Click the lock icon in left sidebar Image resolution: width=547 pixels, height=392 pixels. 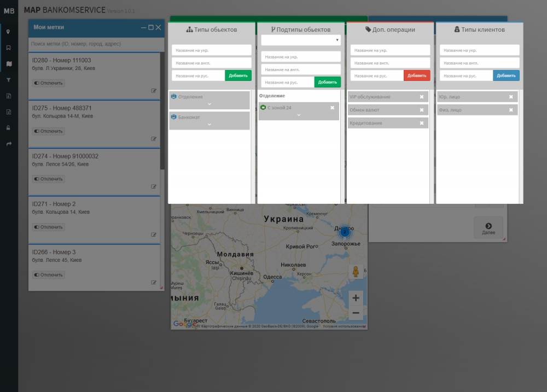pos(8,128)
